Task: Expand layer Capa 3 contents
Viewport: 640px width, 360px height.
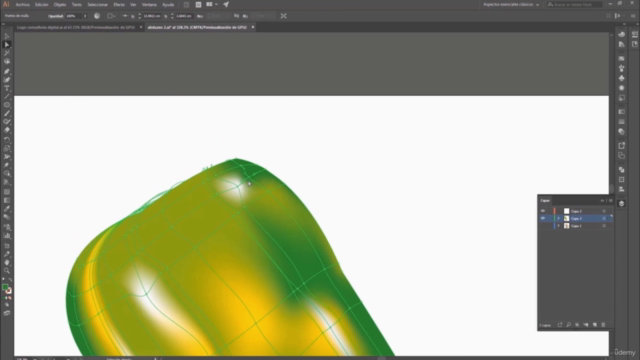Action: click(559, 218)
